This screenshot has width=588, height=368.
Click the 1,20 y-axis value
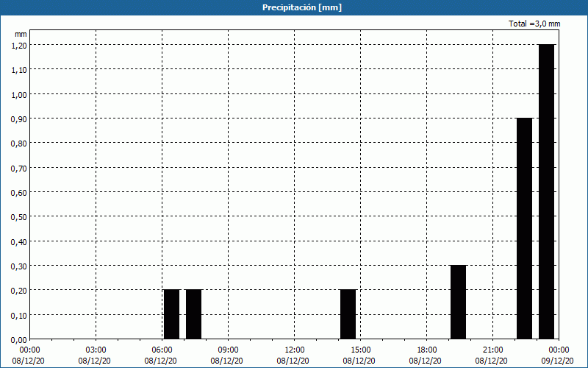[19, 45]
